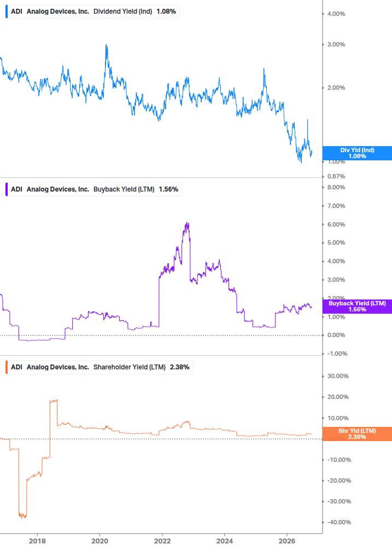Viewport: 392px width, 550px height.
Task: Click the -40.00% label on the shareholder yield axis
Action: point(339,522)
